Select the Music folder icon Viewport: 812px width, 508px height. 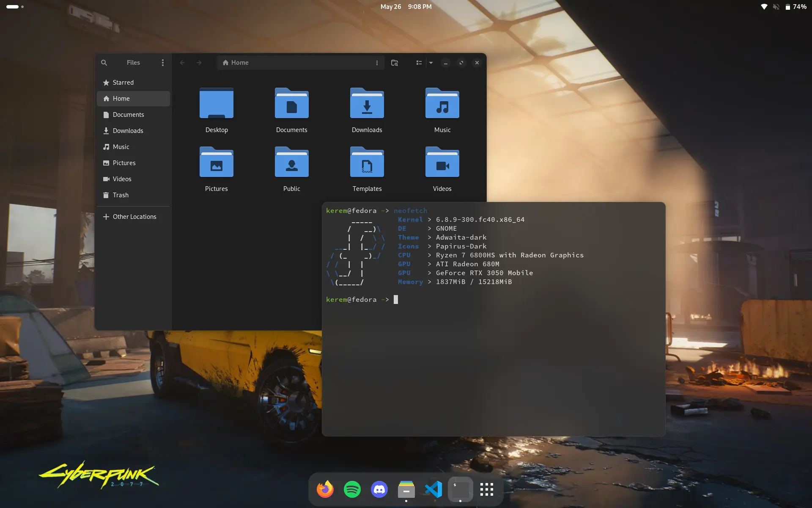pyautogui.click(x=442, y=103)
